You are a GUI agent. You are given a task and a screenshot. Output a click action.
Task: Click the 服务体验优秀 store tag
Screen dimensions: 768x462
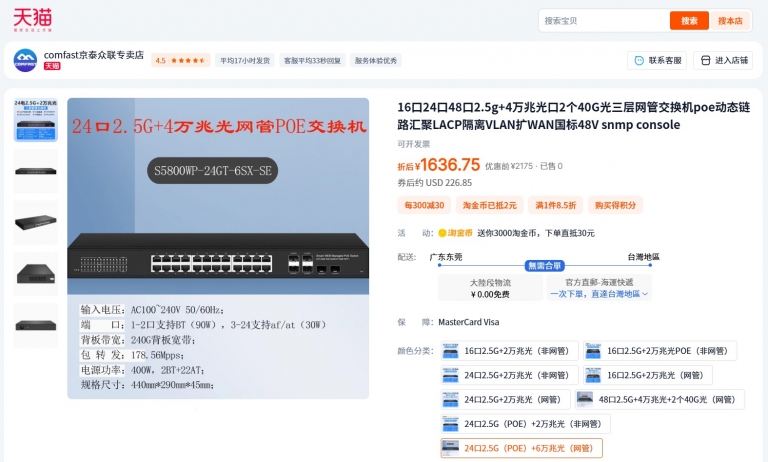(376, 61)
